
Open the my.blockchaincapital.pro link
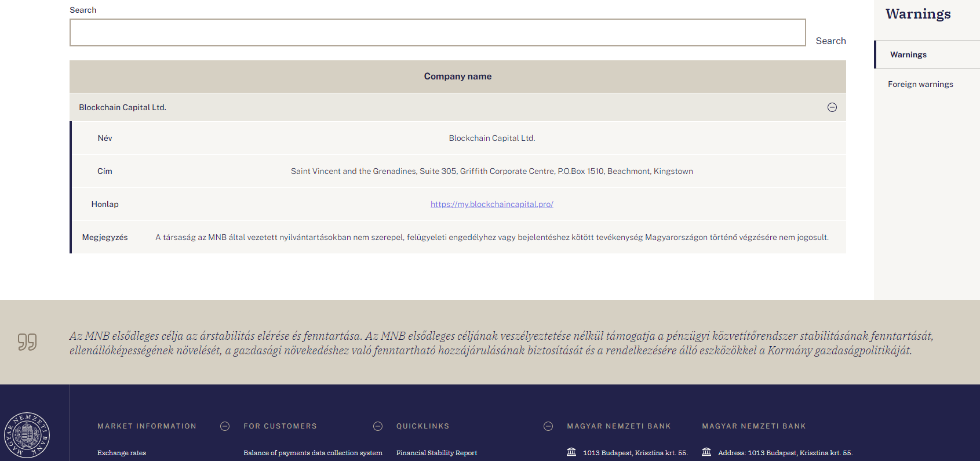click(x=491, y=204)
